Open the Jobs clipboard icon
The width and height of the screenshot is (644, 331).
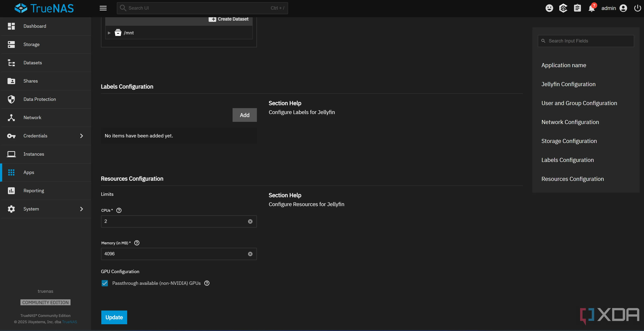pos(577,8)
